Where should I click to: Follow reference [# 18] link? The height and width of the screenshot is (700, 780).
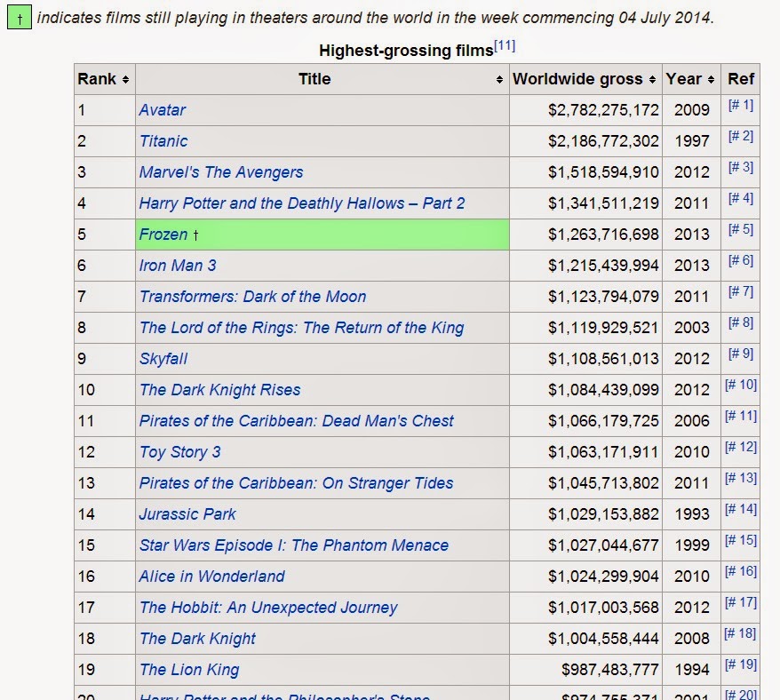coord(741,633)
